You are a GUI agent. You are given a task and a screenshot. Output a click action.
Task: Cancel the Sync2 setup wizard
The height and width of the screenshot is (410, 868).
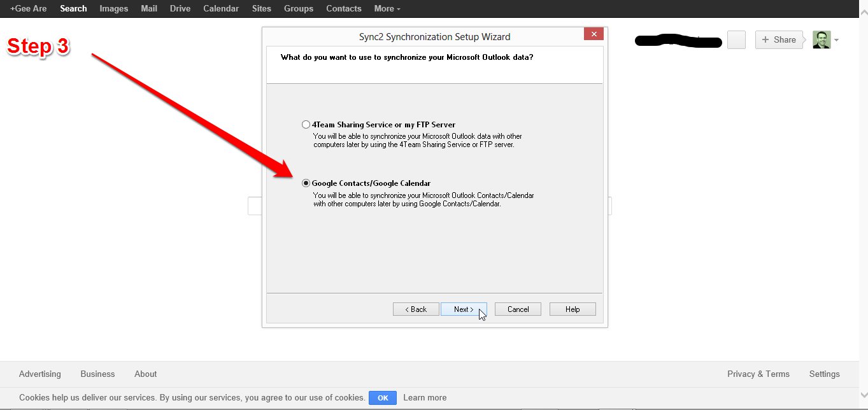tap(518, 309)
